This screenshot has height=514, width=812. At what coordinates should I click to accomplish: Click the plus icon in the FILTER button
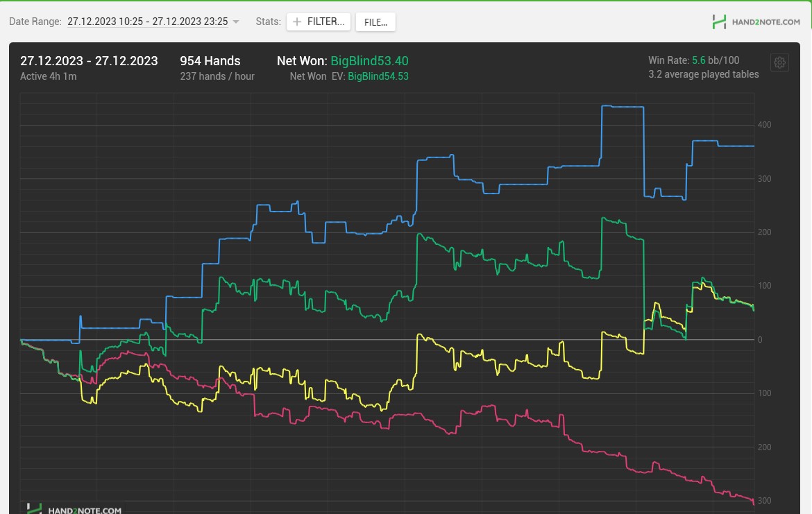(297, 22)
